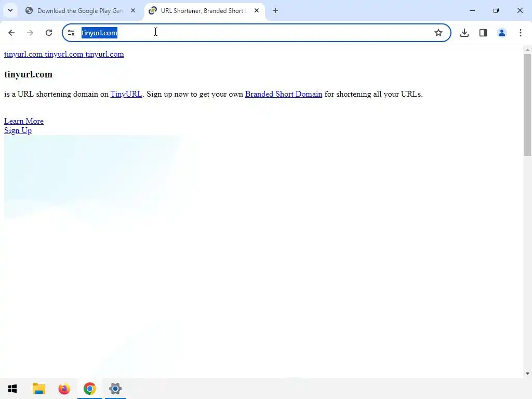532x399 pixels.
Task: Follow the first tinyurl.com link at top
Action: (23, 54)
